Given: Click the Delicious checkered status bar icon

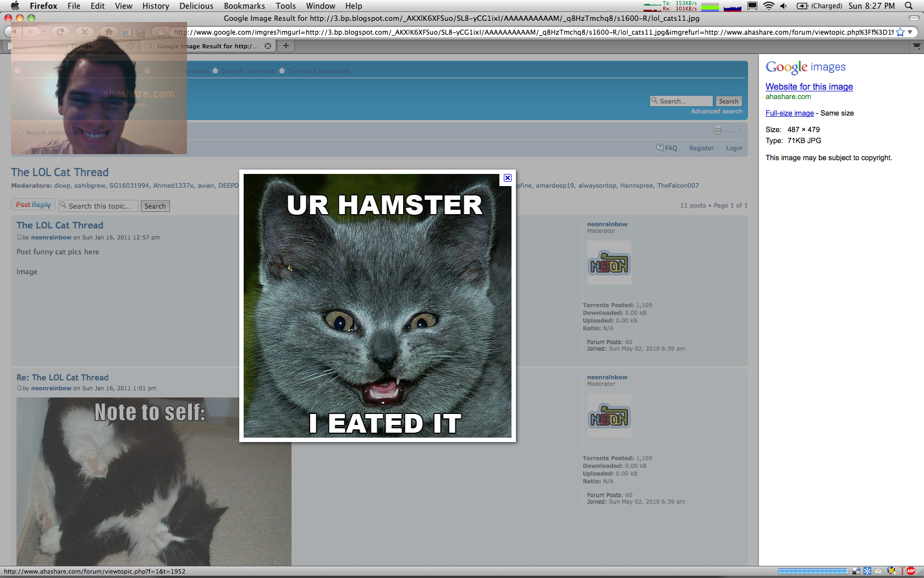Looking at the screenshot, I should click(856, 571).
